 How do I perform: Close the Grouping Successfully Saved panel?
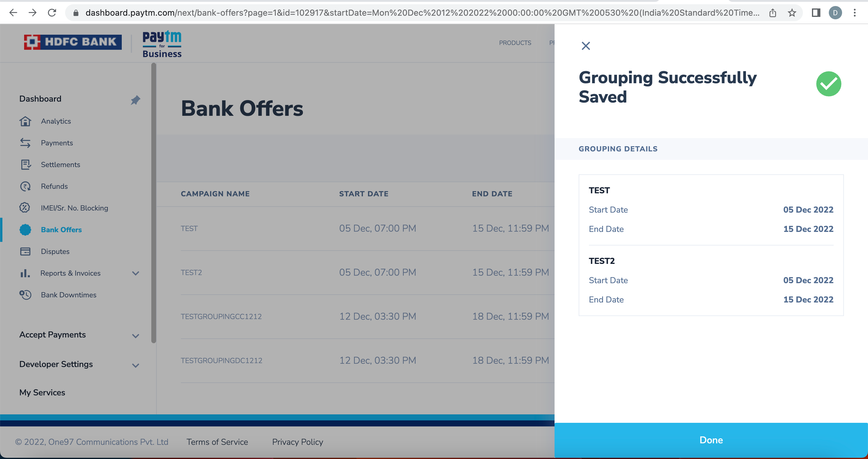point(586,46)
